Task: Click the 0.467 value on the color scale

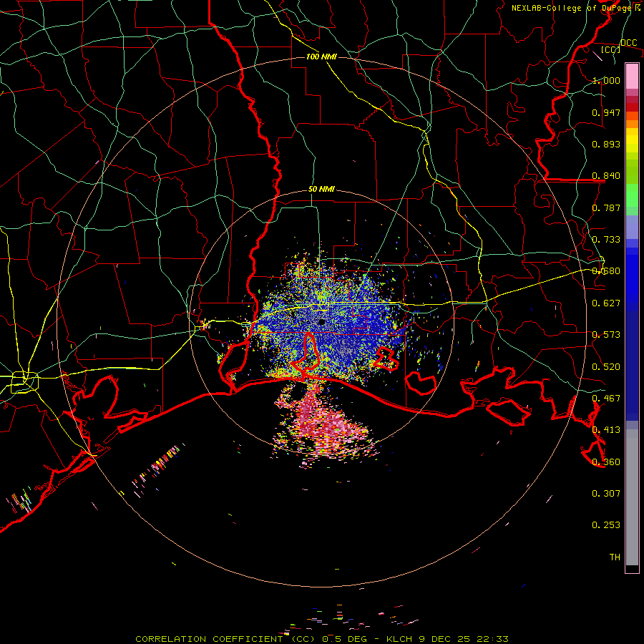Action: 606,399
